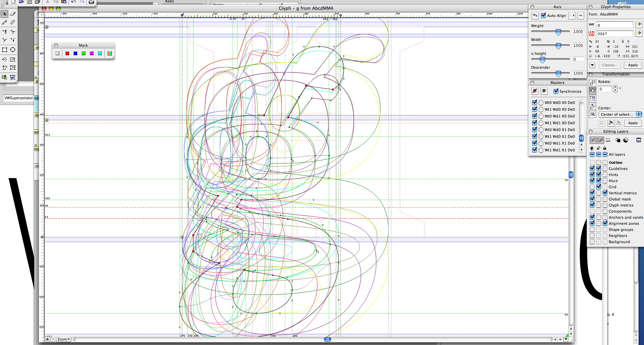Toggle snap checkbox of the Grid layer
The width and height of the screenshot is (644, 345).
(599, 187)
